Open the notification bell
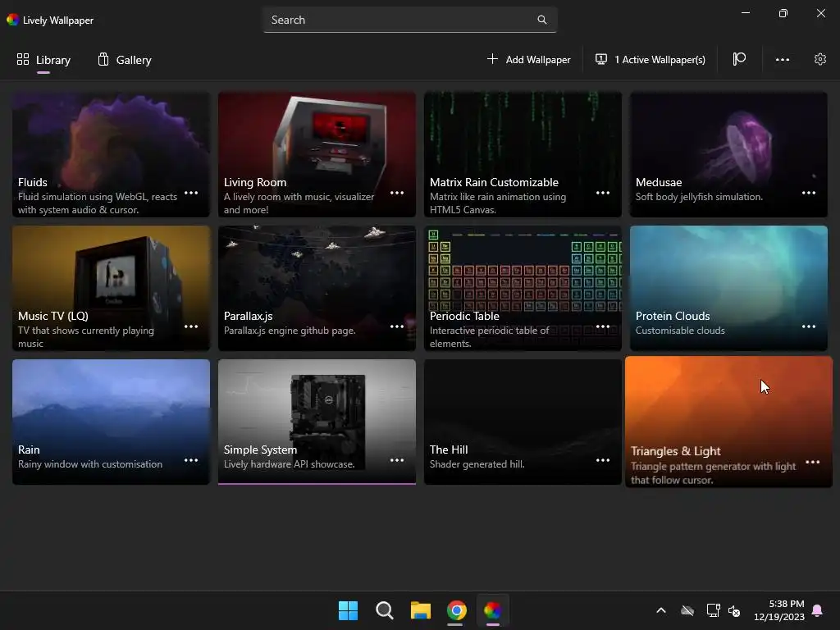The image size is (840, 630). pyautogui.click(x=818, y=610)
